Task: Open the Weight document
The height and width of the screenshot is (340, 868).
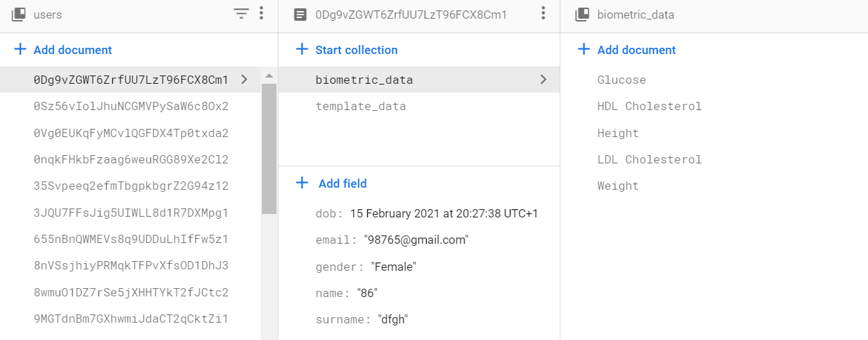Action: pos(618,186)
